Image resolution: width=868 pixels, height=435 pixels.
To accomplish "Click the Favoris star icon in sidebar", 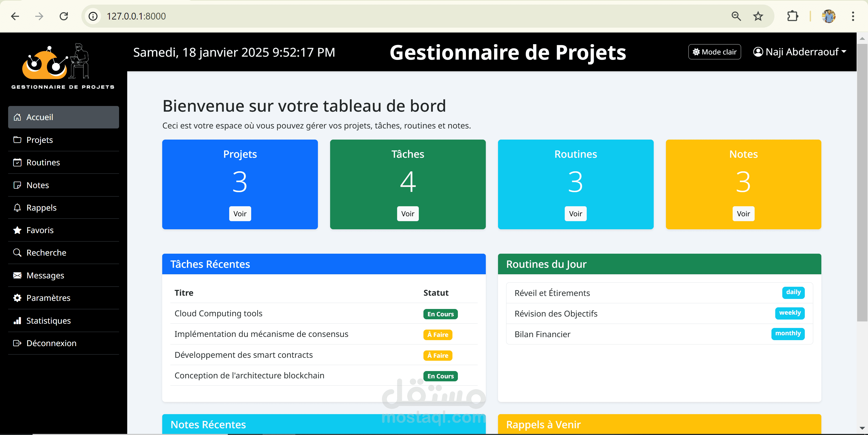I will pyautogui.click(x=17, y=230).
